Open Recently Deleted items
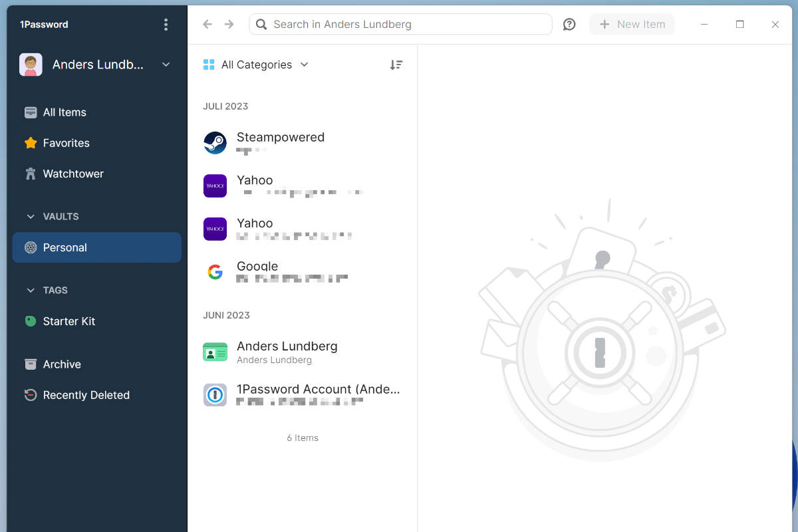 coord(96,395)
